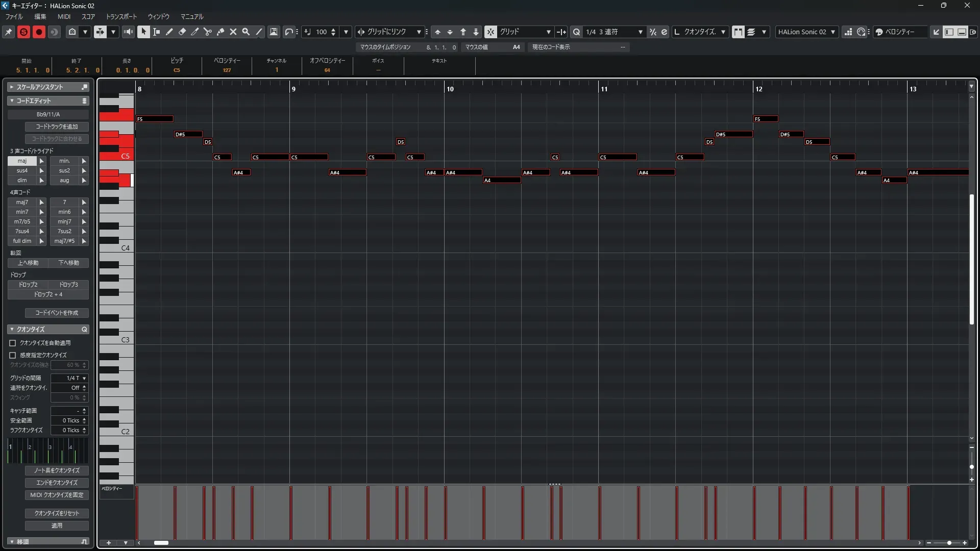Click the Solo editor button
Screen dimensions: 980x551
(x=23, y=32)
